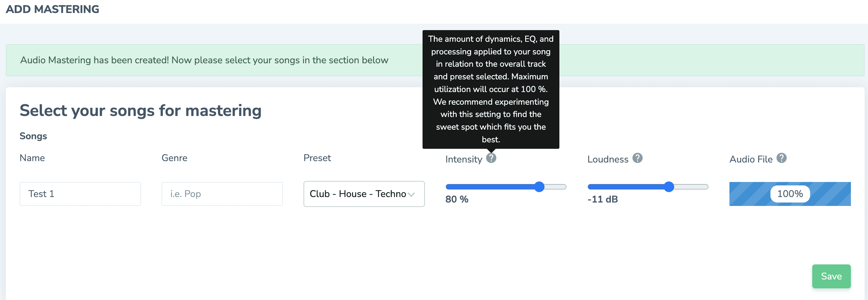Click the Intensity help question-mark icon

click(491, 158)
